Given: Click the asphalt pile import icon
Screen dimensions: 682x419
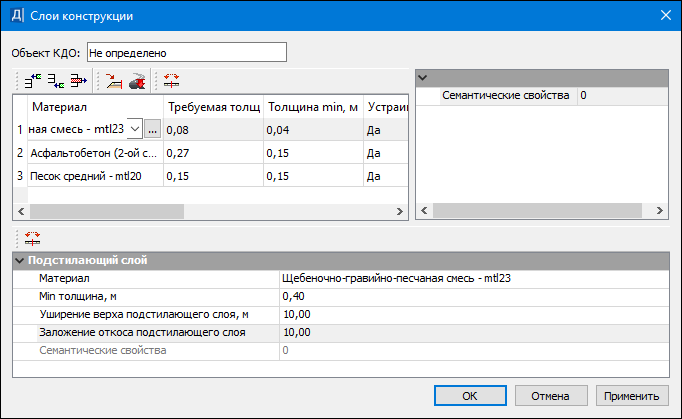Looking at the screenshot, I should [137, 81].
